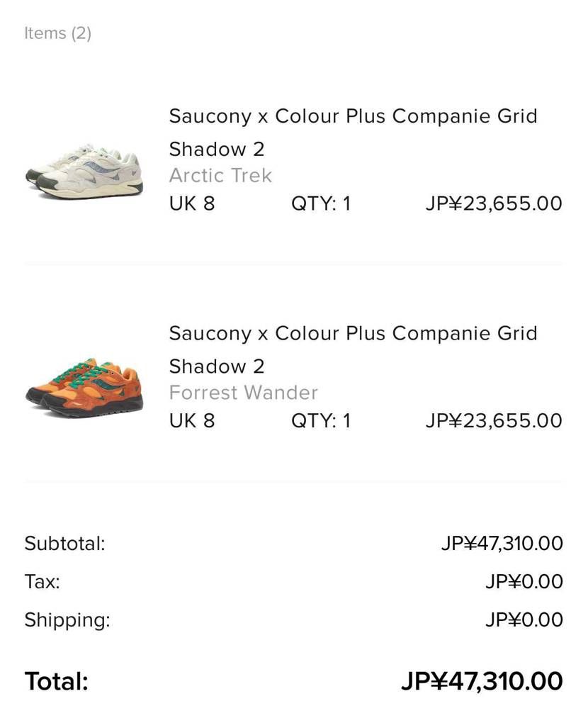Click the shipping amount JP¥0.00
588x718 pixels.
(524, 620)
